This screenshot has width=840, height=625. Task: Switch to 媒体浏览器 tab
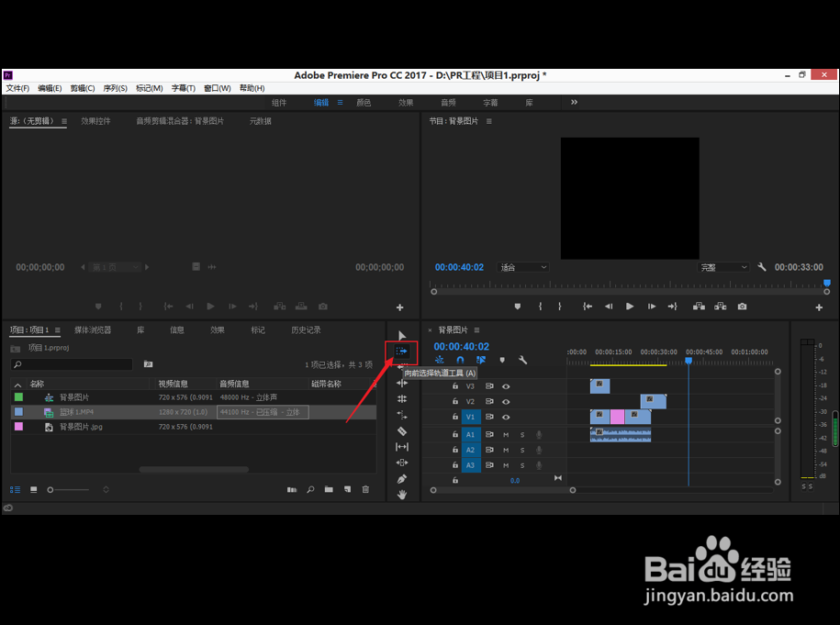(x=93, y=330)
